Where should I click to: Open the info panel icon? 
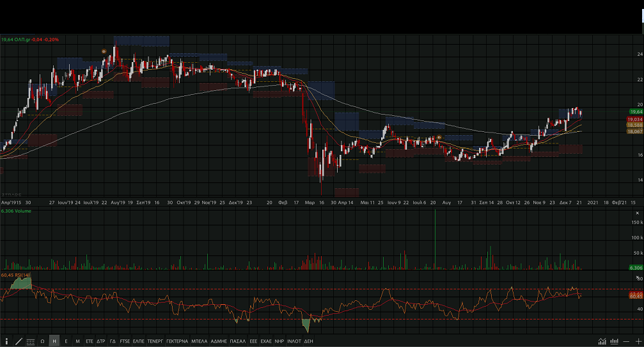(x=6, y=341)
